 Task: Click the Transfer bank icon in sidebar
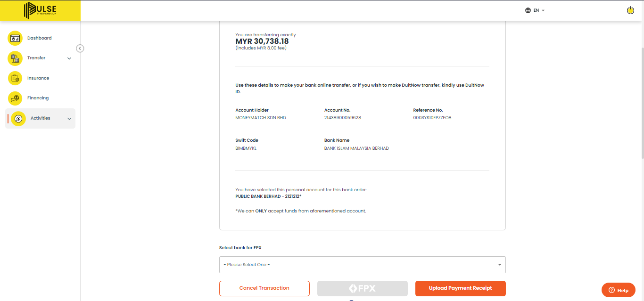coord(15,58)
